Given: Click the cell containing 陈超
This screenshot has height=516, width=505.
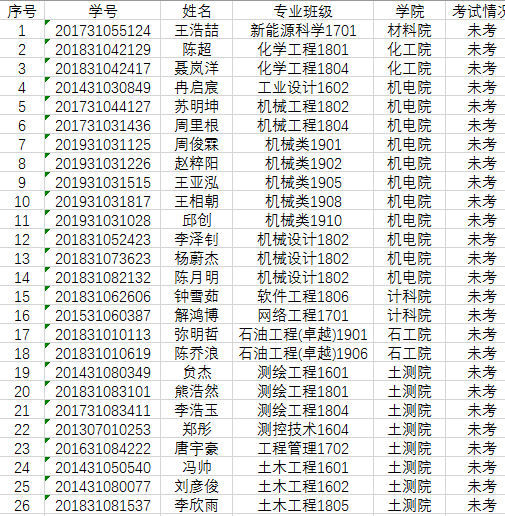Looking at the screenshot, I should point(196,48).
